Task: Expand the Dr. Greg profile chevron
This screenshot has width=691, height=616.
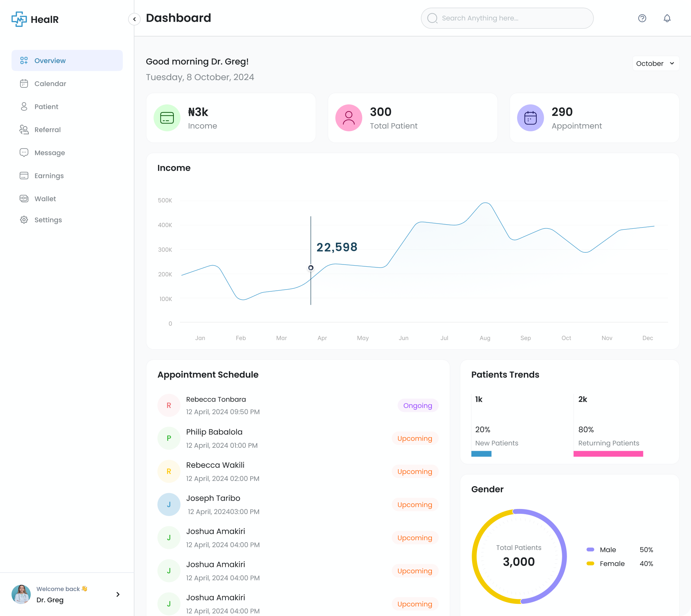Action: point(118,594)
